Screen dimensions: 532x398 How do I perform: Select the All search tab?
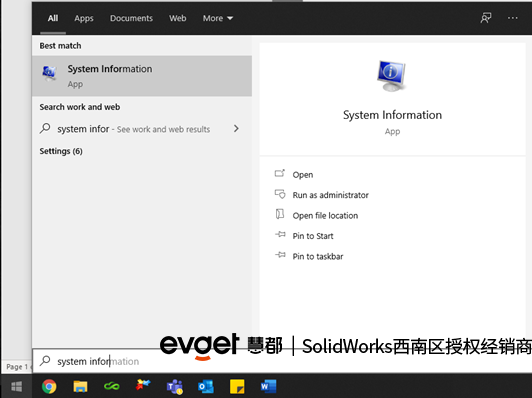[53, 18]
